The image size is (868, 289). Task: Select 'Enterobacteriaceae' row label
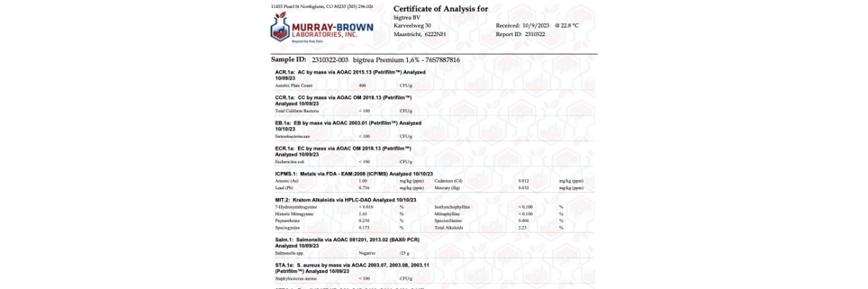tap(292, 136)
